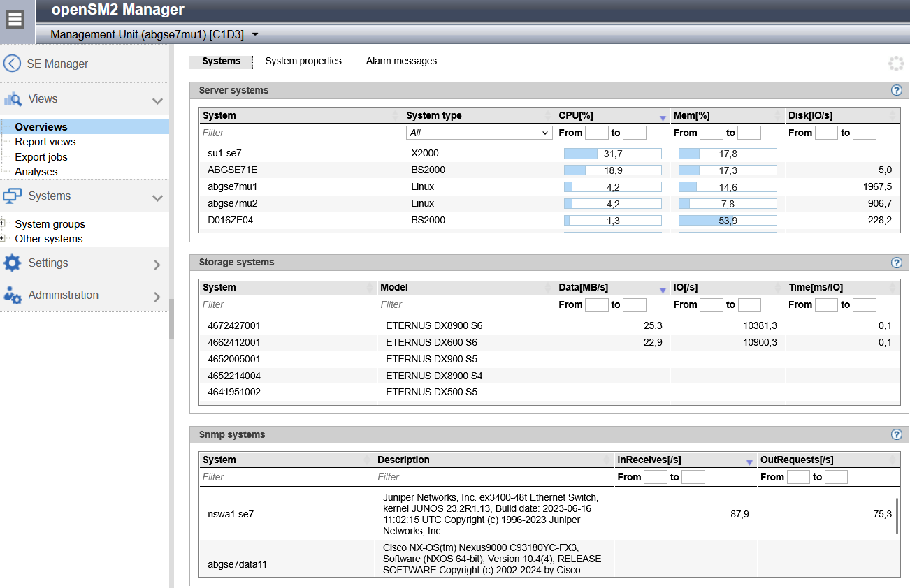Open the System type filter dropdown

coord(479,133)
